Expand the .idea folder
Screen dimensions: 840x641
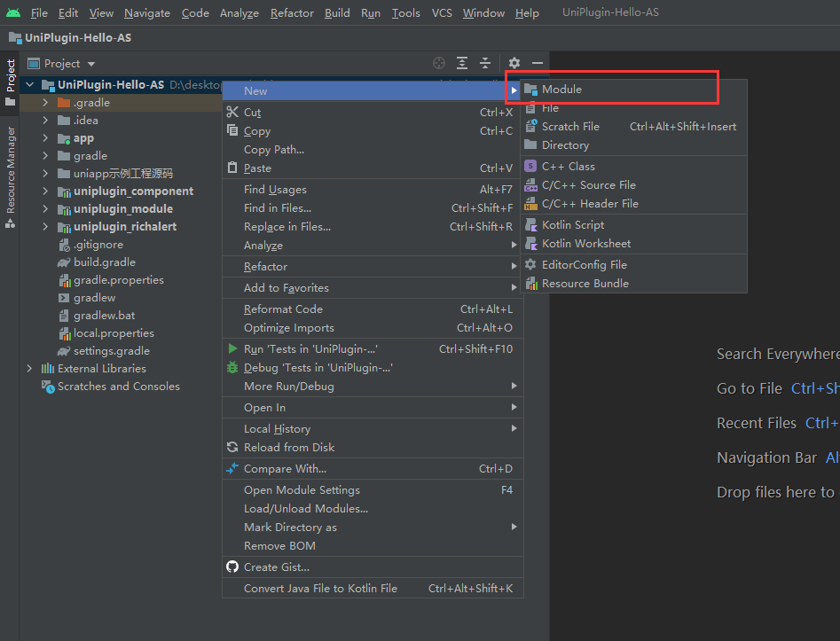[x=45, y=121]
